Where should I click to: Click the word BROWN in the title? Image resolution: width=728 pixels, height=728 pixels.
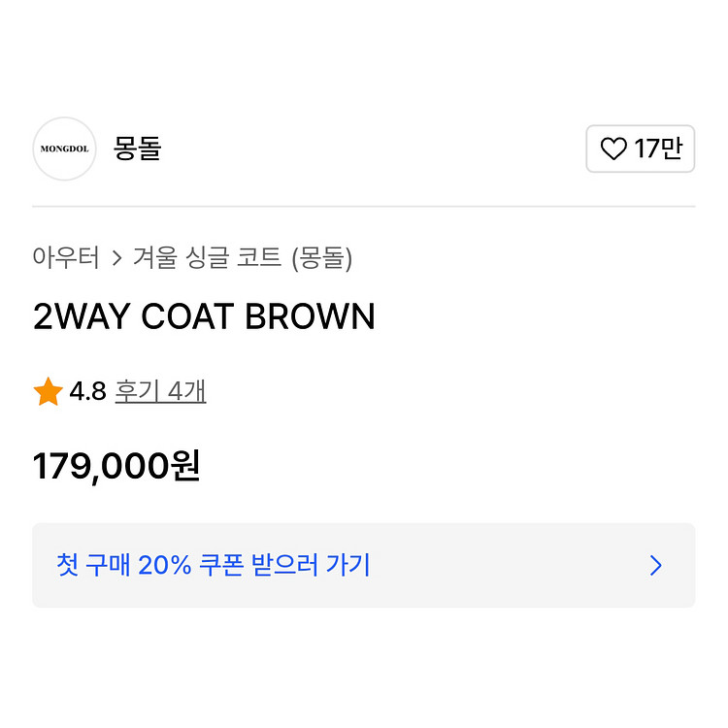click(x=310, y=317)
